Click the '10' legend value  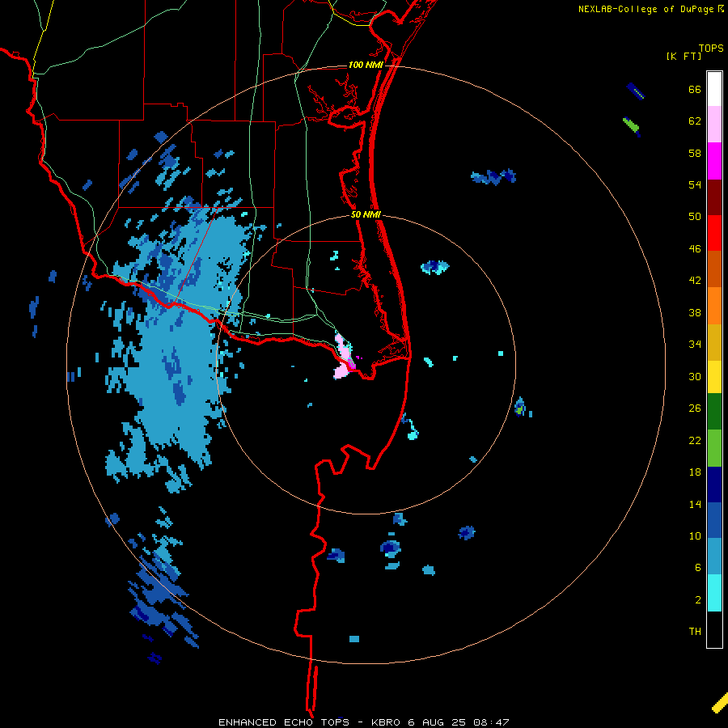click(x=695, y=535)
